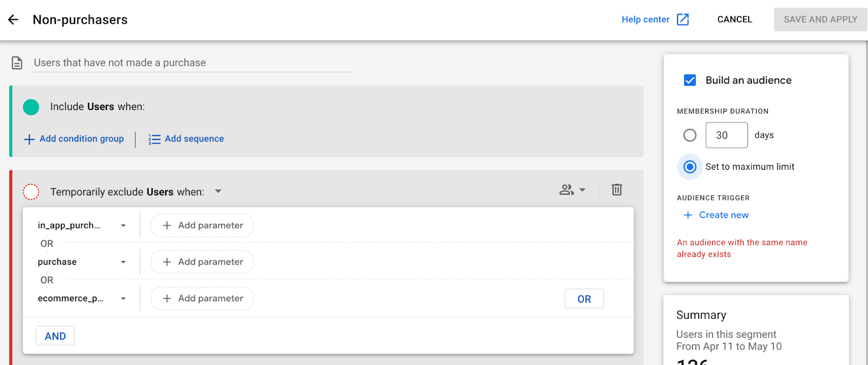Open the user scope icon dropdown
The height and width of the screenshot is (365, 868).
tap(572, 190)
